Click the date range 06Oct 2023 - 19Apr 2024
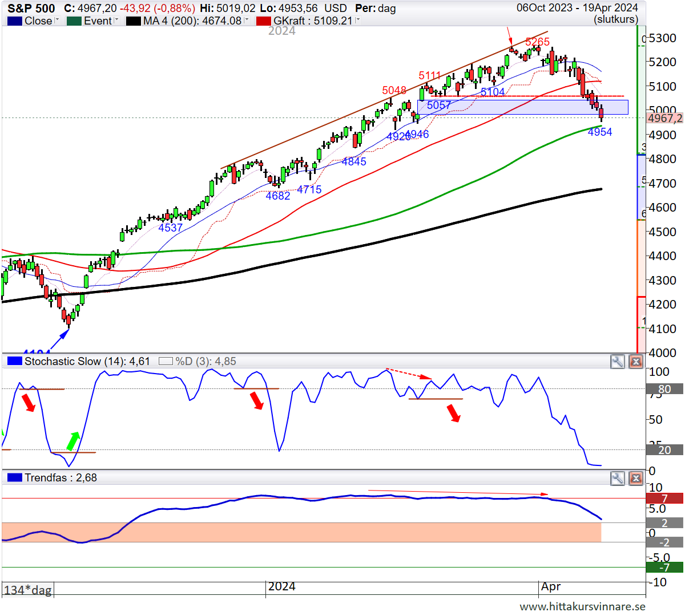The height and width of the screenshot is (616, 685). tap(577, 8)
